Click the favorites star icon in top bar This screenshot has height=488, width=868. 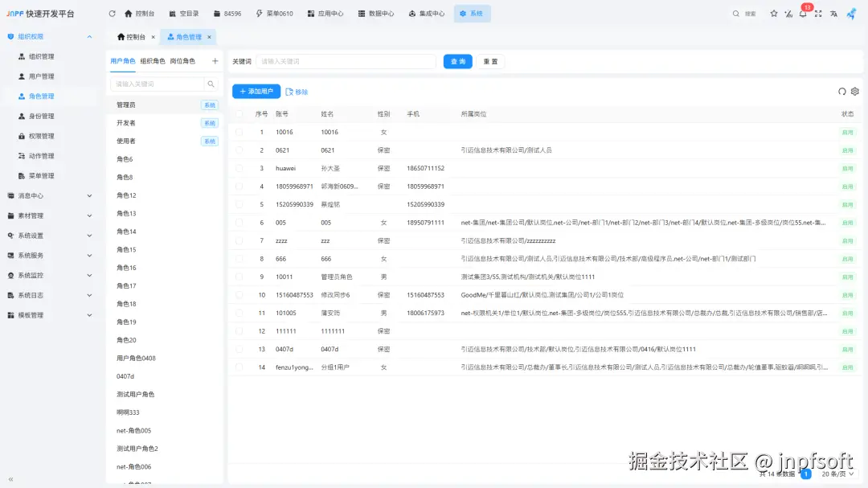point(774,14)
